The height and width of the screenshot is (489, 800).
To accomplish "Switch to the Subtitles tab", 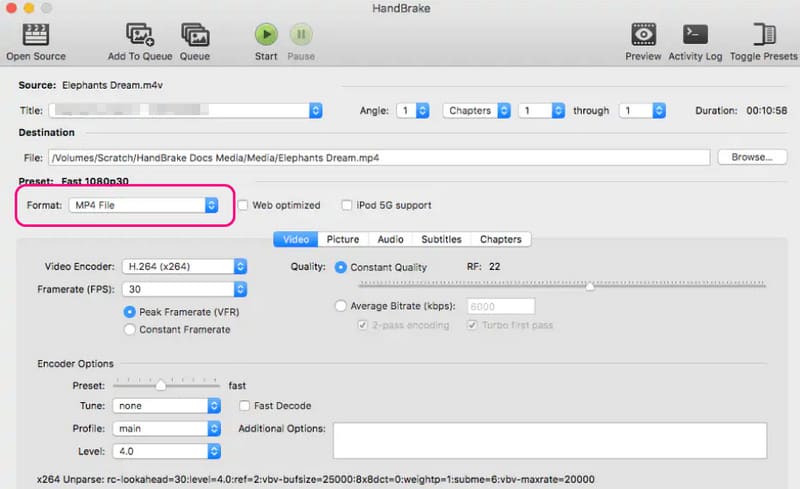I will tap(441, 239).
